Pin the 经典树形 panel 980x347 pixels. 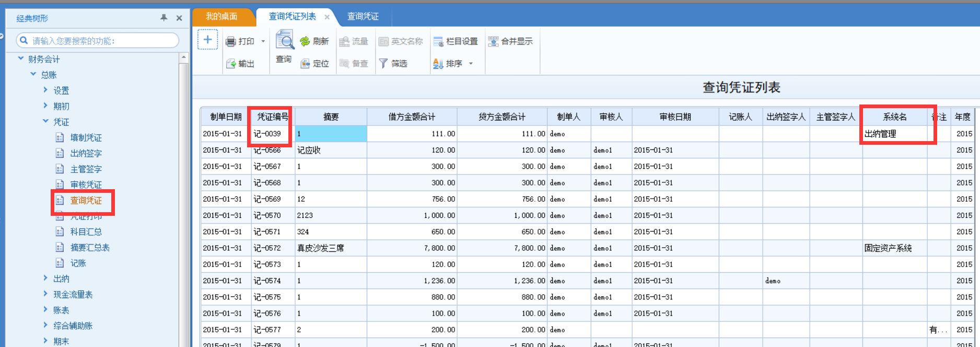click(x=164, y=18)
